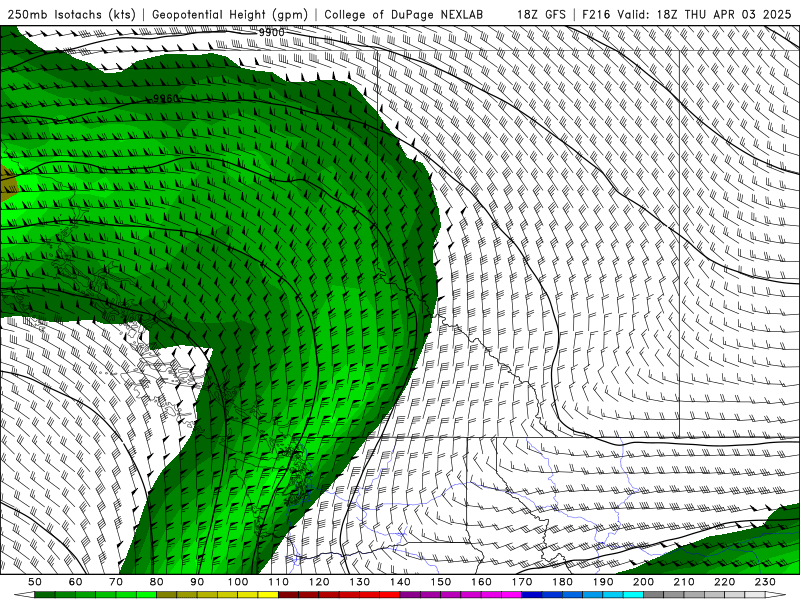Viewport: 800px width, 600px height.
Task: Click the 'College of DuPage NEXLAB' label
Action: click(404, 15)
